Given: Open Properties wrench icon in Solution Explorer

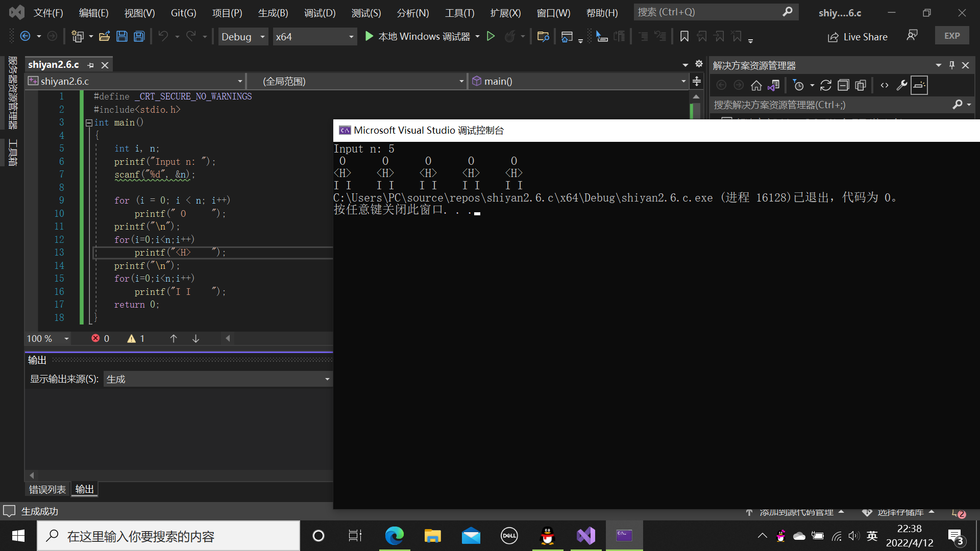Looking at the screenshot, I should (902, 85).
